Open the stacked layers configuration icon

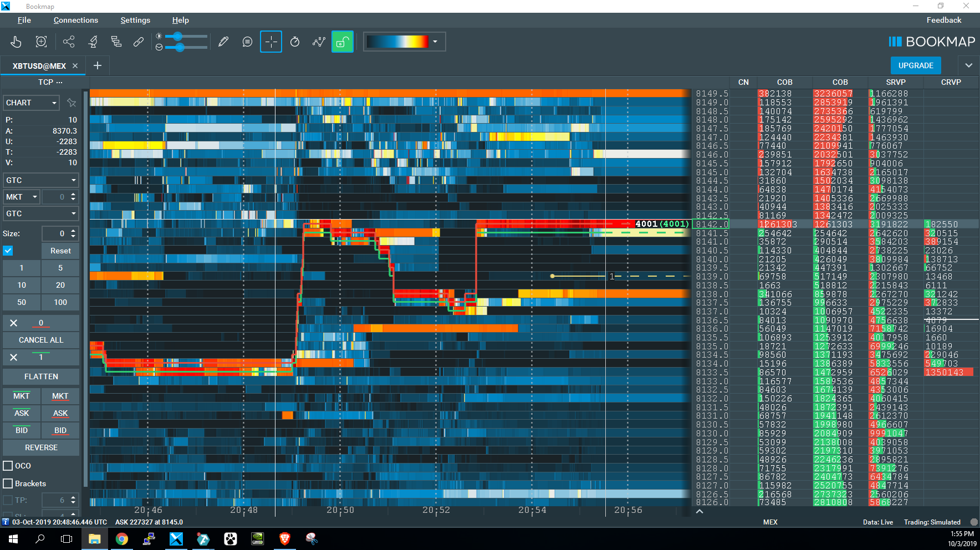click(116, 42)
